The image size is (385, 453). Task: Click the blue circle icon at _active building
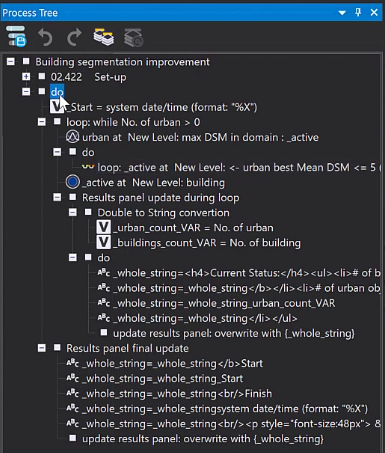(73, 182)
